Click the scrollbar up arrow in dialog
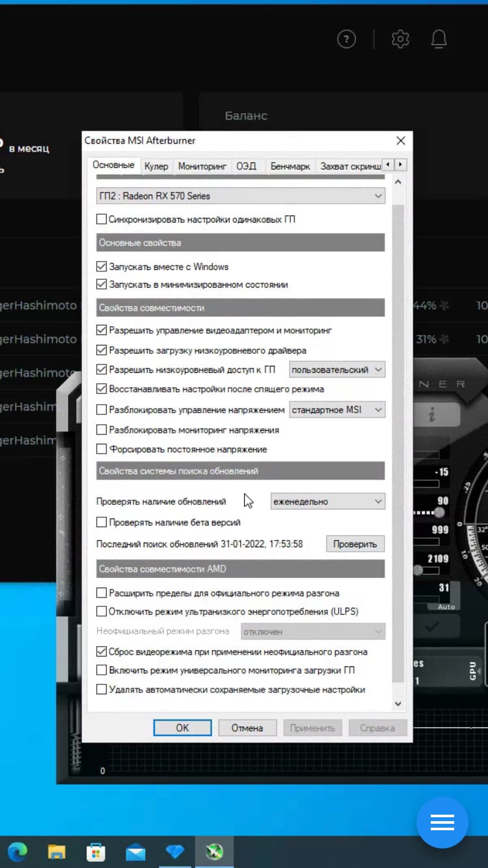The width and height of the screenshot is (488, 868). (398, 182)
